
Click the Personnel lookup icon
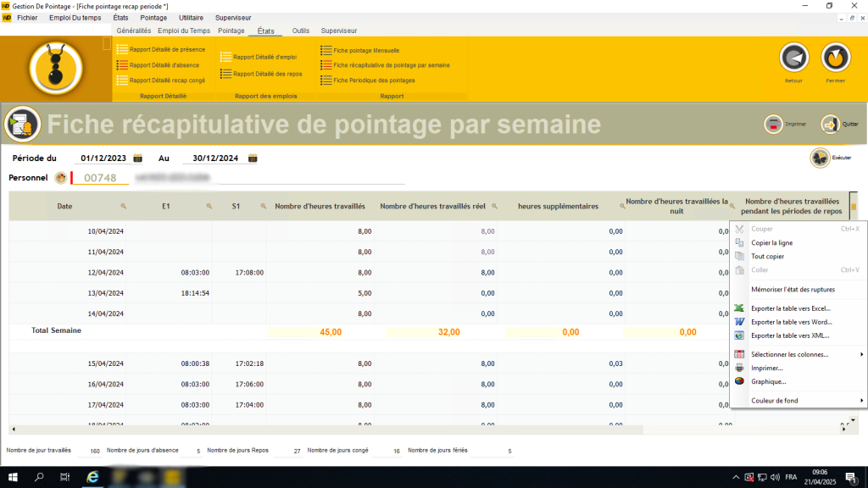(x=60, y=178)
